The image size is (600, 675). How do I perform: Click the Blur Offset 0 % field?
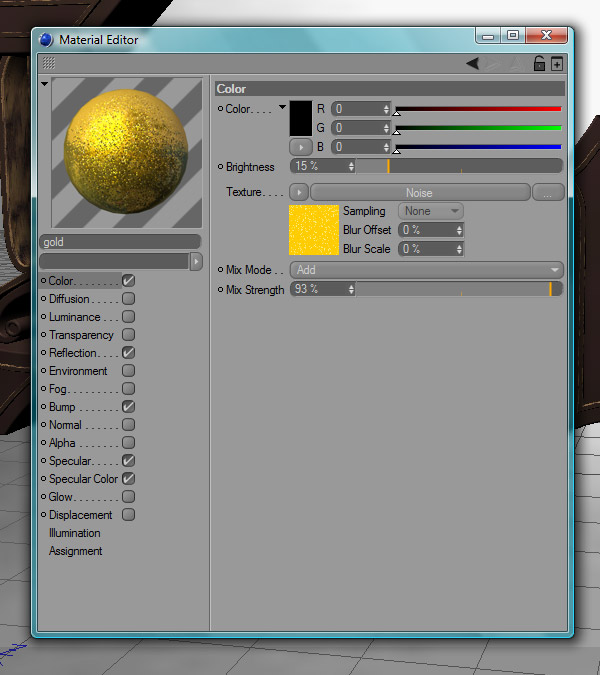tap(427, 230)
